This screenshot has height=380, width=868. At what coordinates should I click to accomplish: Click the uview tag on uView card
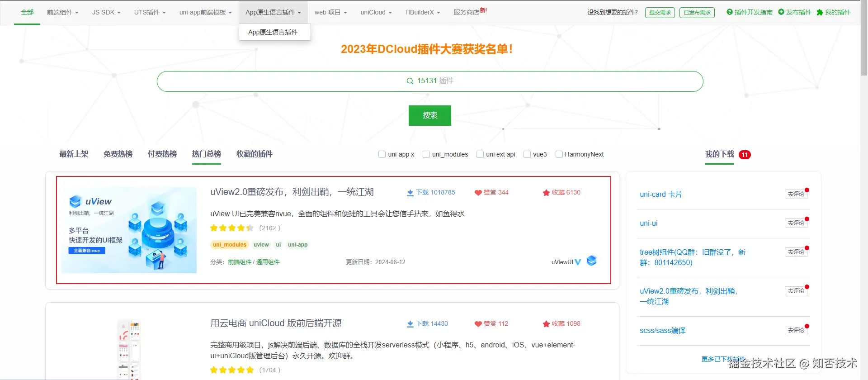tap(261, 245)
